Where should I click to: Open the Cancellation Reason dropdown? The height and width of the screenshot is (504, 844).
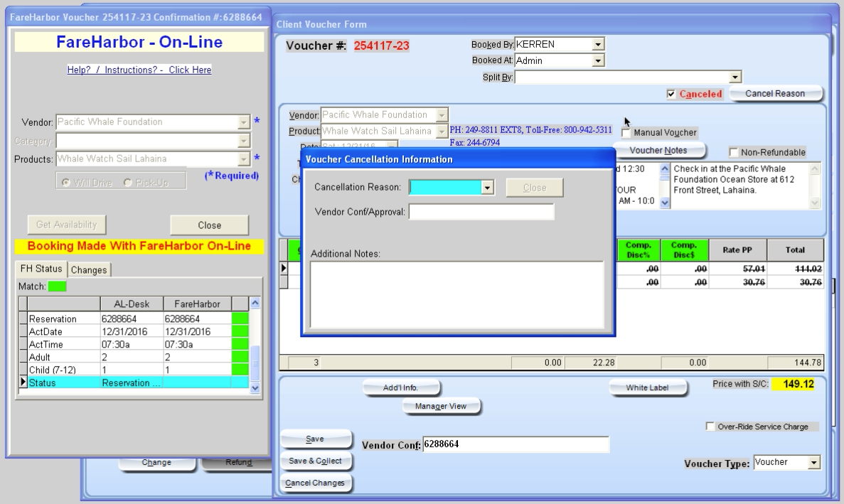click(487, 188)
